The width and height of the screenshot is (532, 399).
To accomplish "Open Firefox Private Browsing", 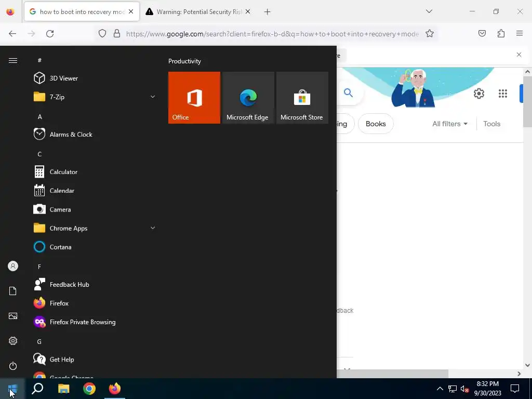I will [95, 322].
